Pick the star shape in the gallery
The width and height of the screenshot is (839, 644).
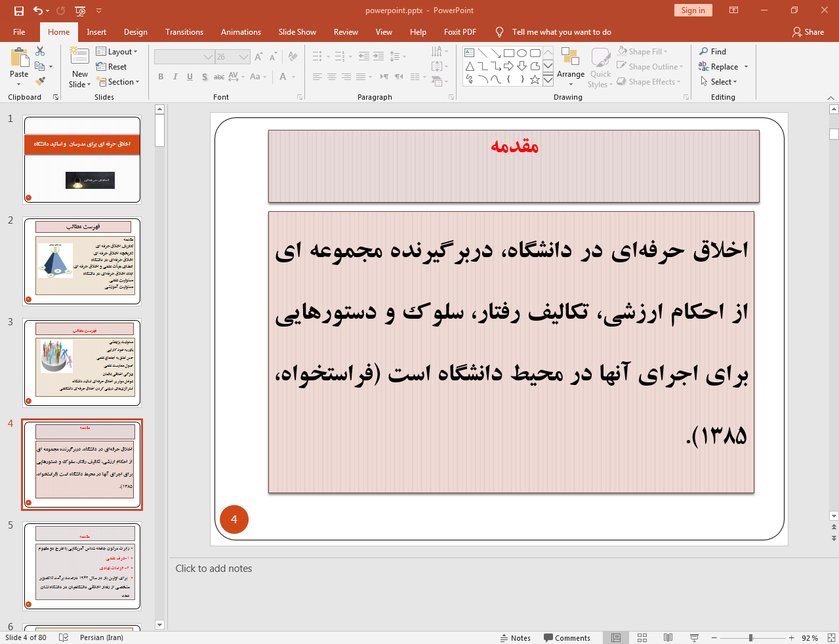tap(535, 79)
